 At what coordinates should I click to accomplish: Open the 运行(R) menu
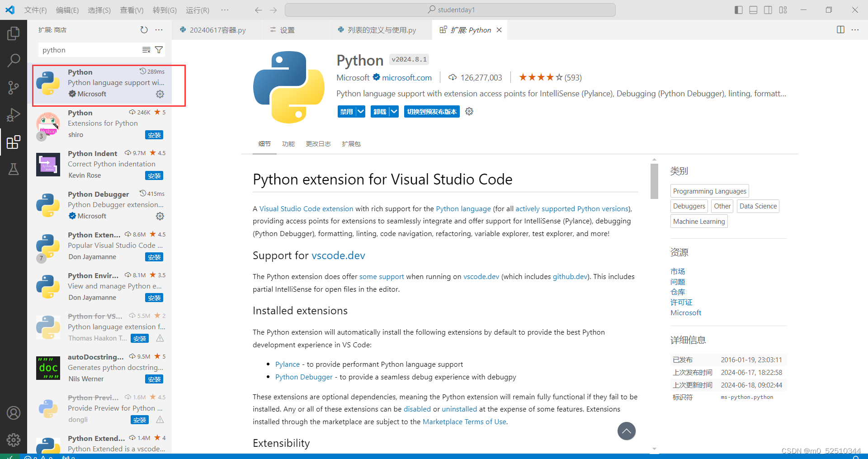(x=198, y=10)
